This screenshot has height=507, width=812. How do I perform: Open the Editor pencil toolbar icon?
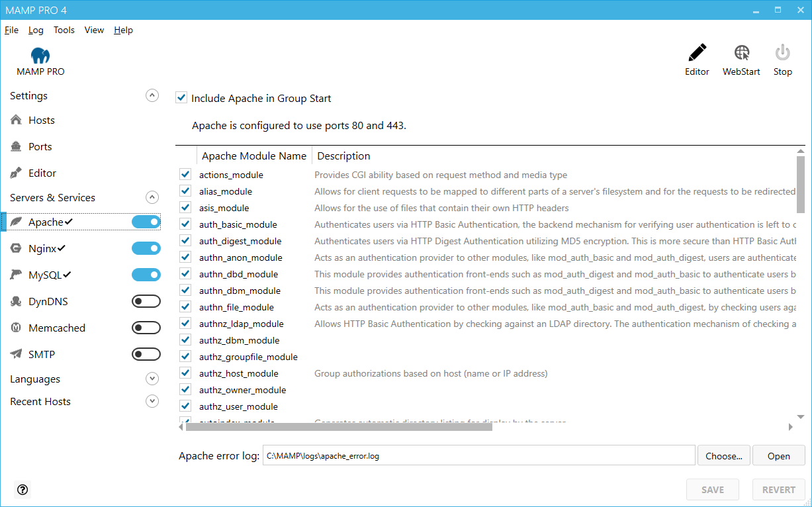click(697, 53)
